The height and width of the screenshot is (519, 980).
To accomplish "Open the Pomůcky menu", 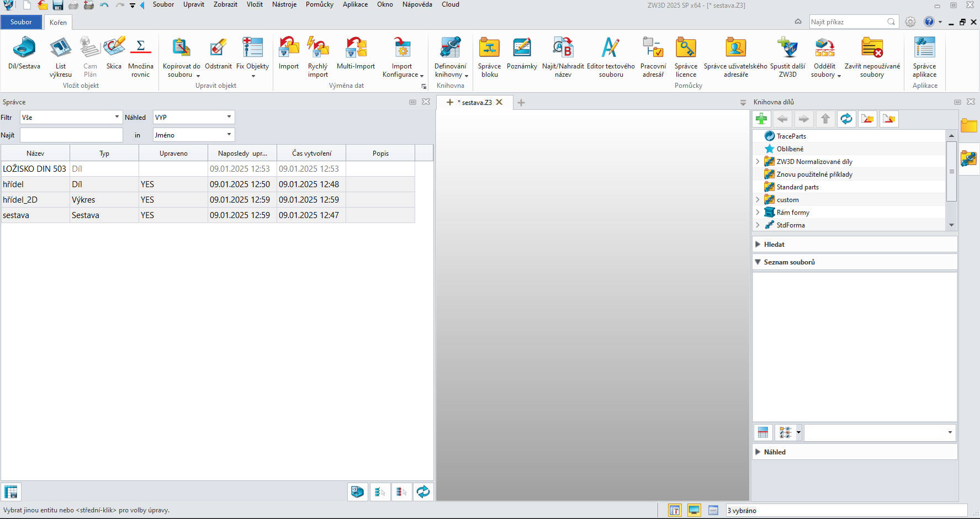I will click(x=320, y=4).
